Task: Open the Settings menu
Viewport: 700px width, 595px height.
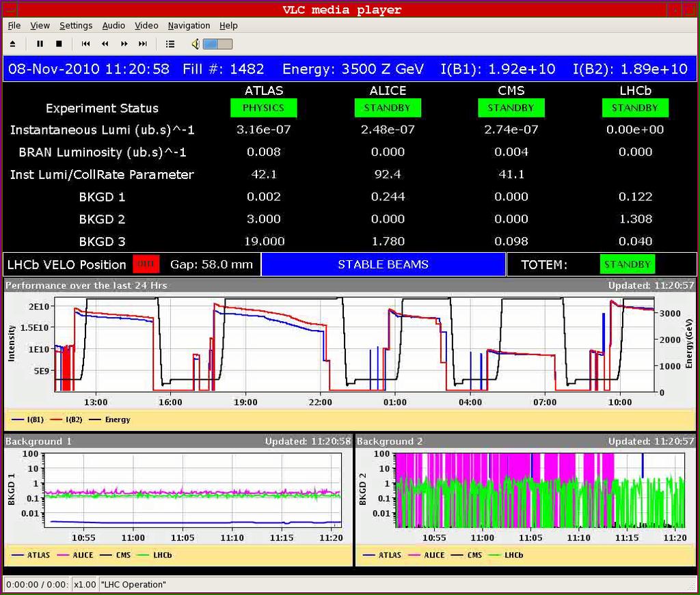Action: click(76, 25)
